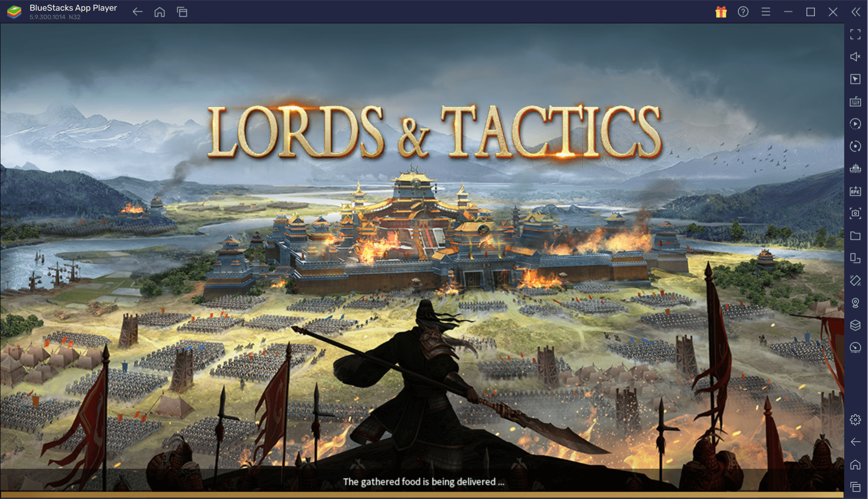Click the game loading progress bar
This screenshot has width=868, height=499.
point(422,494)
